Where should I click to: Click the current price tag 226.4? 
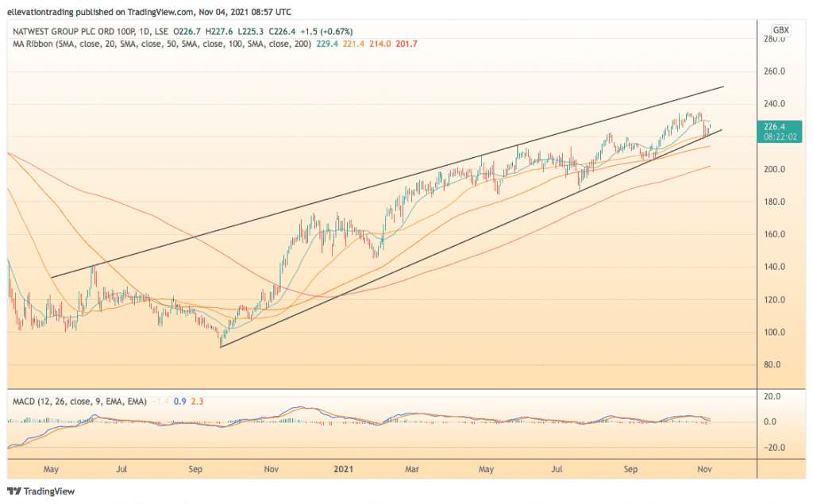point(780,132)
